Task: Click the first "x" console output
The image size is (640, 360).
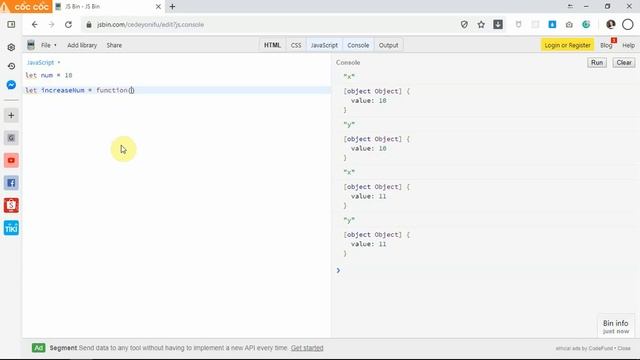Action: [x=349, y=76]
